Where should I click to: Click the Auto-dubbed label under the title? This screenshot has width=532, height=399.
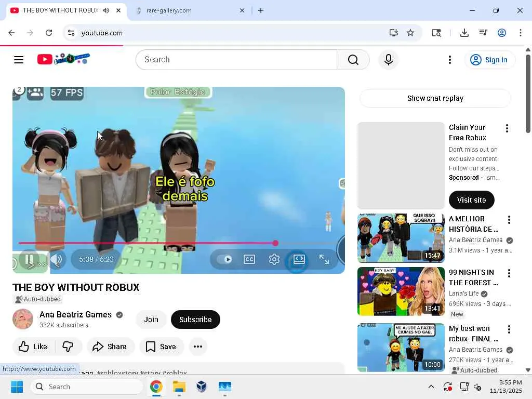[38, 299]
